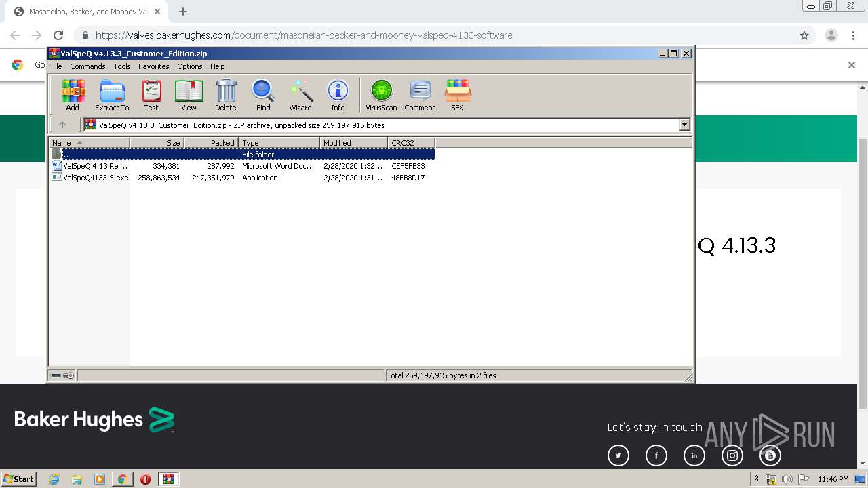Click the 247,351,979 packed size cell
868x488 pixels.
coord(213,178)
